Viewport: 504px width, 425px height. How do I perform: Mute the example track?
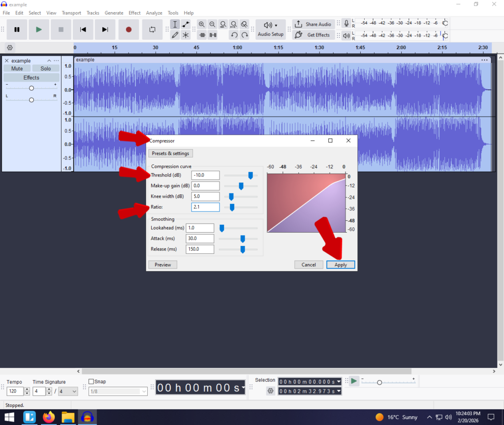coord(17,68)
